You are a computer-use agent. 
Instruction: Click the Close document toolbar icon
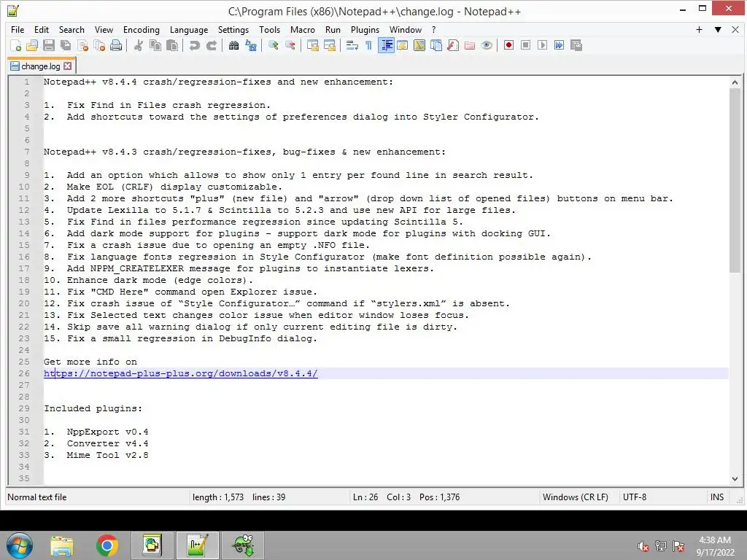82,45
